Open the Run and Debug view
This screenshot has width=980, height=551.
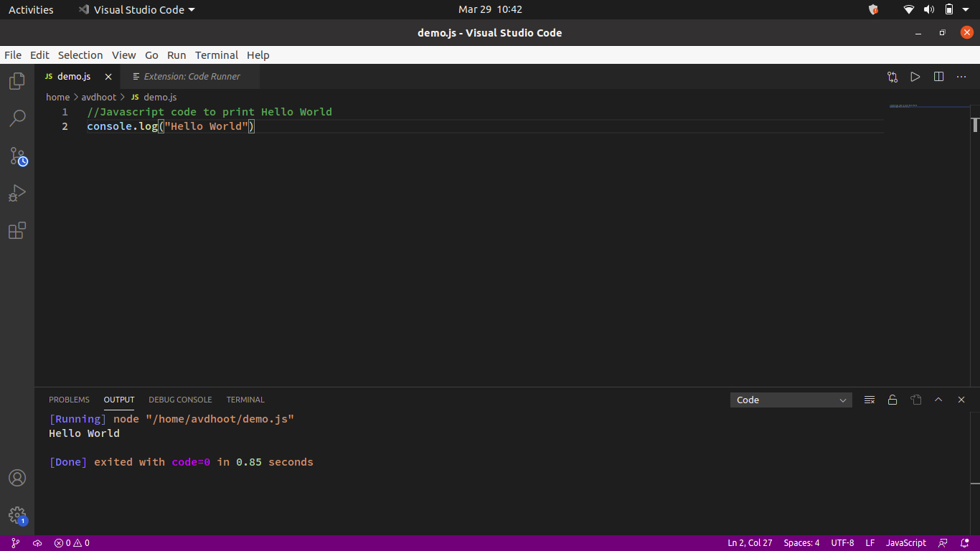coord(17,192)
